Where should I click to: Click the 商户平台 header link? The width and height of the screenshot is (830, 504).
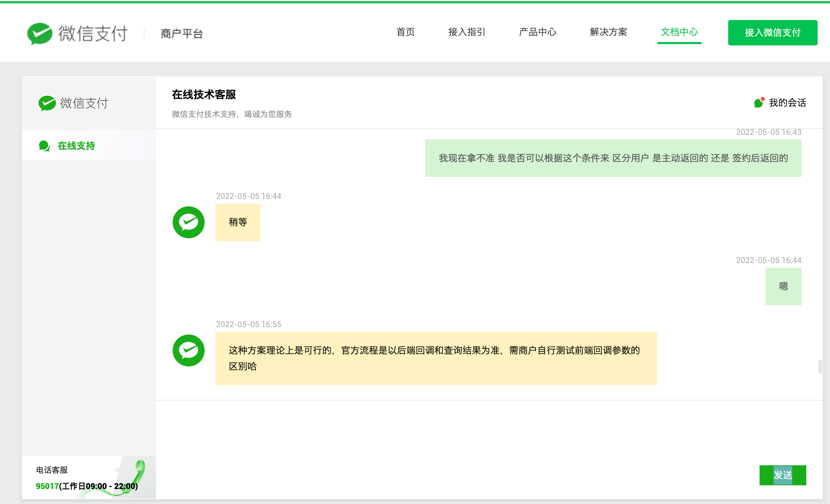coord(182,34)
